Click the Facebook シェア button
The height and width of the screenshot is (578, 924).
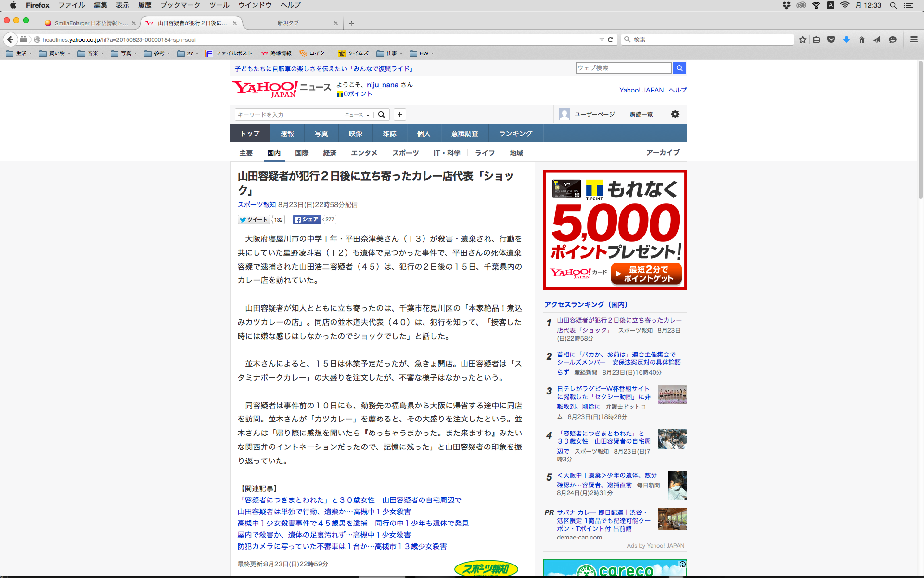coord(307,220)
